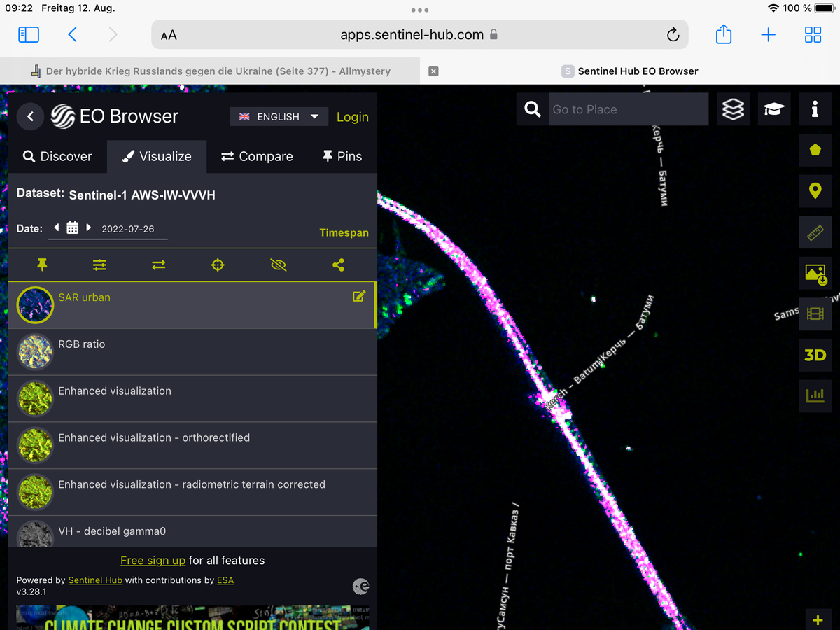Click the share icon in the visualization toolbar

(x=338, y=265)
